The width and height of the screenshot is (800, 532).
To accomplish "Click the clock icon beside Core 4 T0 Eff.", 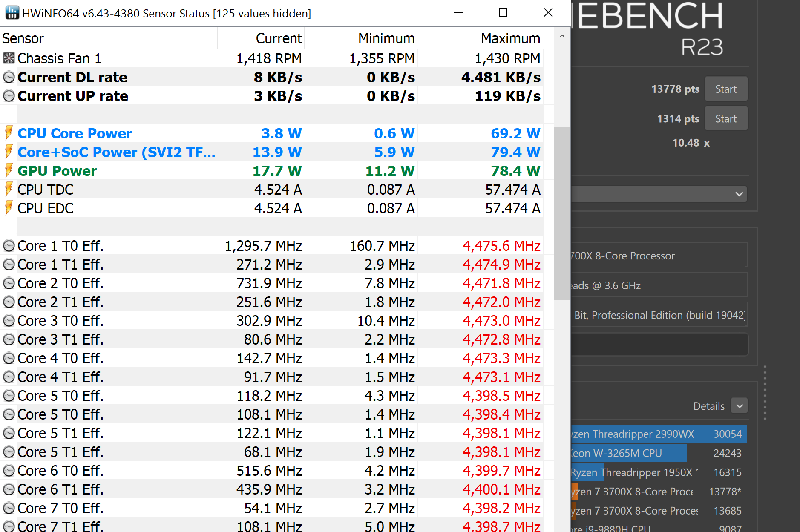I will pyautogui.click(x=9, y=358).
